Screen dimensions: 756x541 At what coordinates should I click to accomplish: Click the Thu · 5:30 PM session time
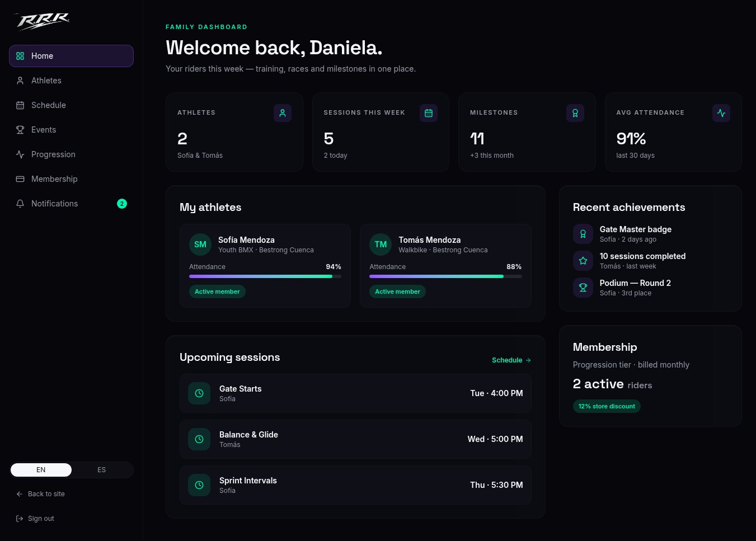tap(496, 485)
